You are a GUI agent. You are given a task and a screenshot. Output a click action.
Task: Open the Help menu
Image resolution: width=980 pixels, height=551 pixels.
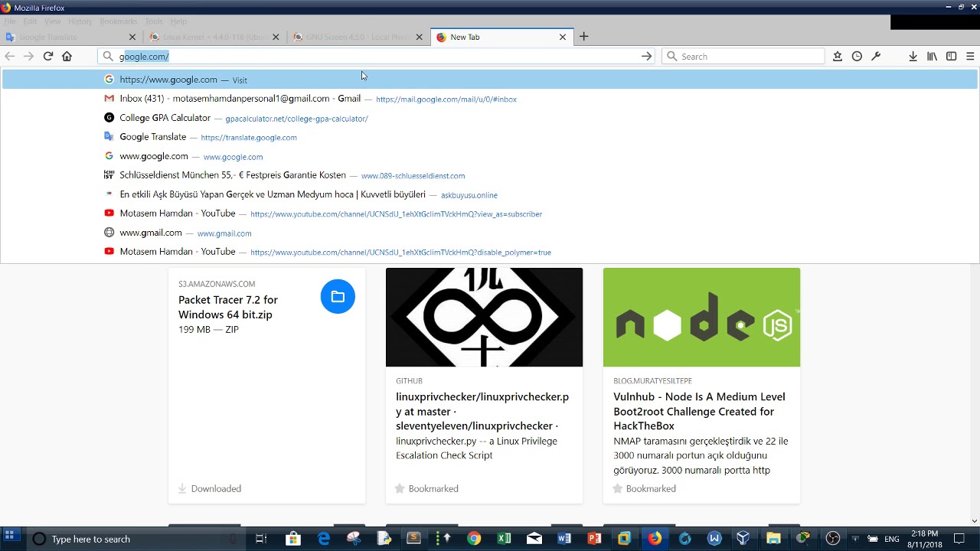click(178, 21)
